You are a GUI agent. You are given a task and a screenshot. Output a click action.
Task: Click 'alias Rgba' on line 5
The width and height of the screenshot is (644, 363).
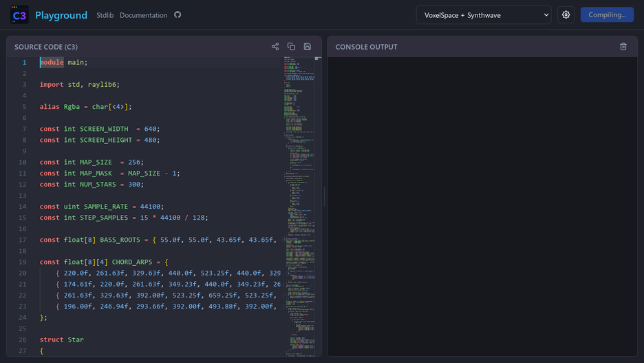tap(60, 107)
